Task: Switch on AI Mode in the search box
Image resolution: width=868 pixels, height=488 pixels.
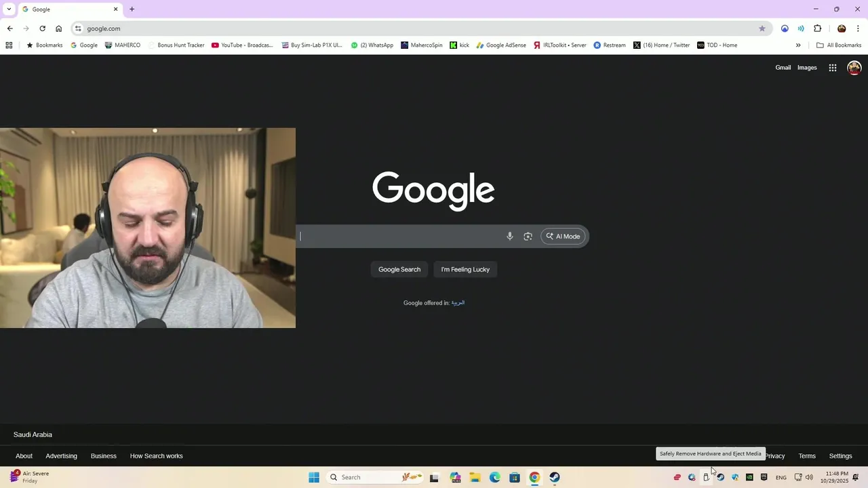Action: pyautogui.click(x=564, y=237)
